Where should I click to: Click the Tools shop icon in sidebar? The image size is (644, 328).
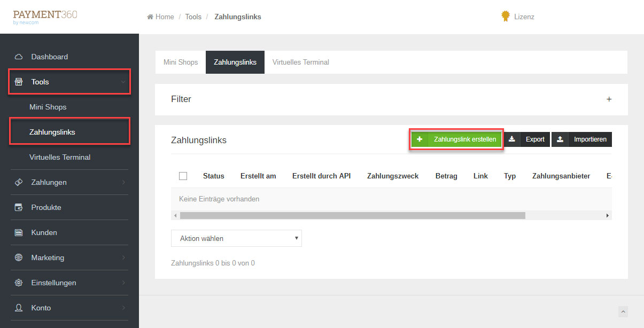coord(19,82)
